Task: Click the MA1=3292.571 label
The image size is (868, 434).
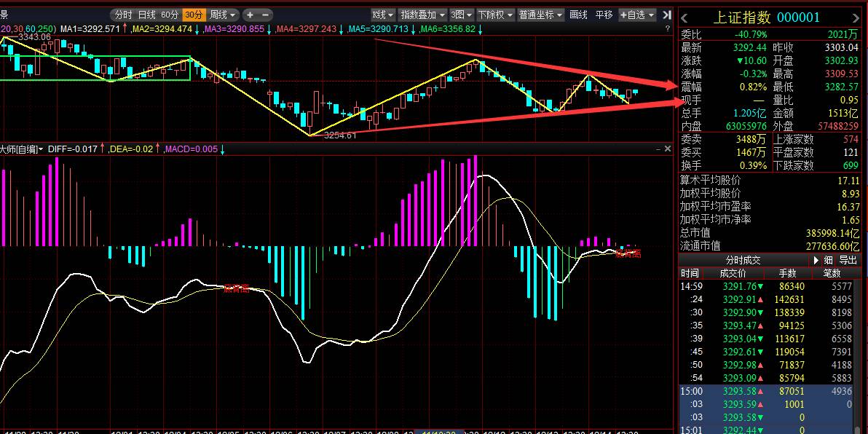Action: point(90,29)
